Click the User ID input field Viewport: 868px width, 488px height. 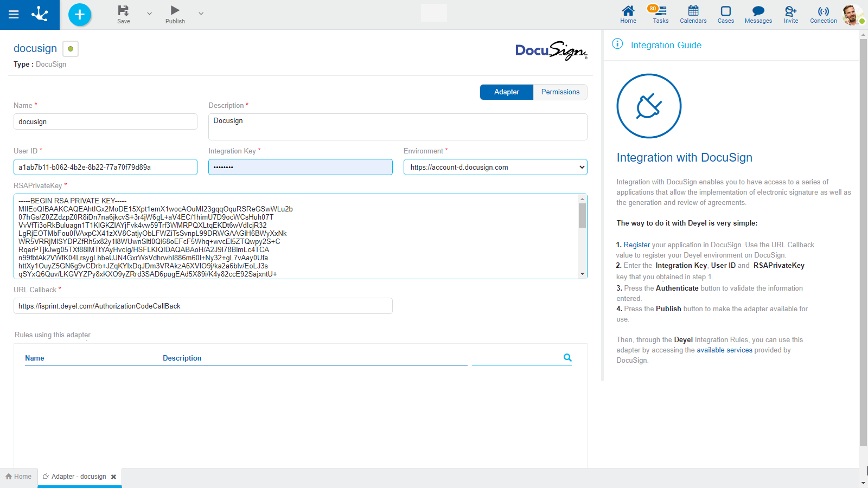point(105,167)
